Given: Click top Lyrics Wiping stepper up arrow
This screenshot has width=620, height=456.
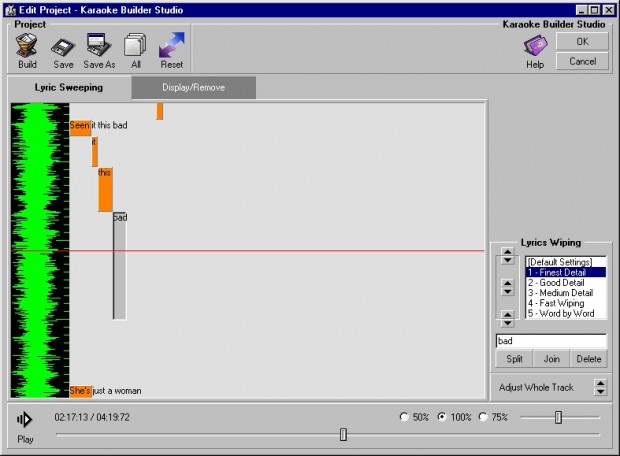Looking at the screenshot, I should tap(507, 252).
